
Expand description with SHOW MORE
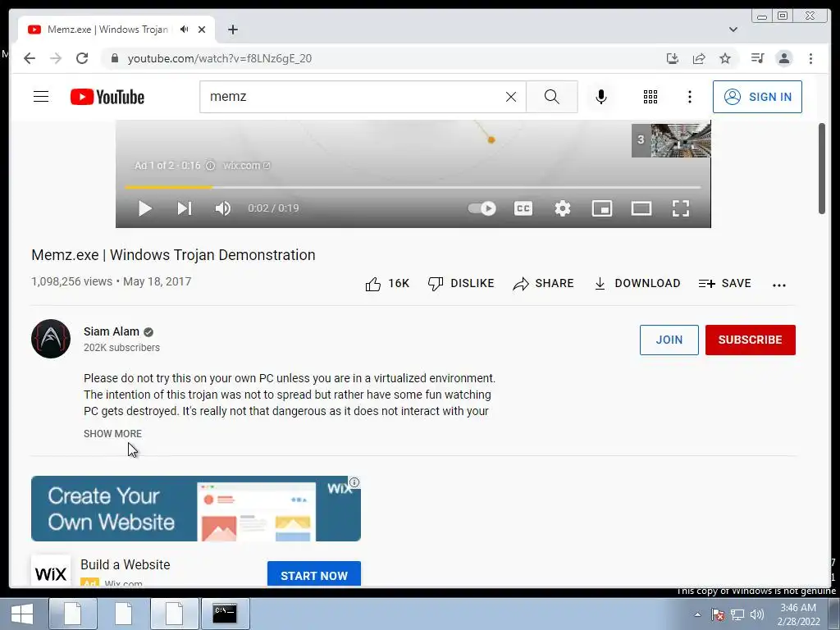pyautogui.click(x=112, y=433)
